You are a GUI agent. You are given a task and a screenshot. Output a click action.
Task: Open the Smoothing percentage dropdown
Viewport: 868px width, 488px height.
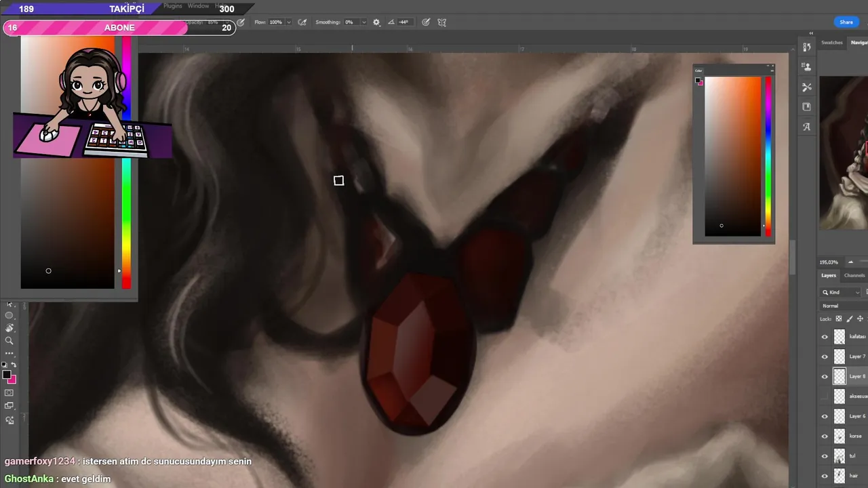363,22
